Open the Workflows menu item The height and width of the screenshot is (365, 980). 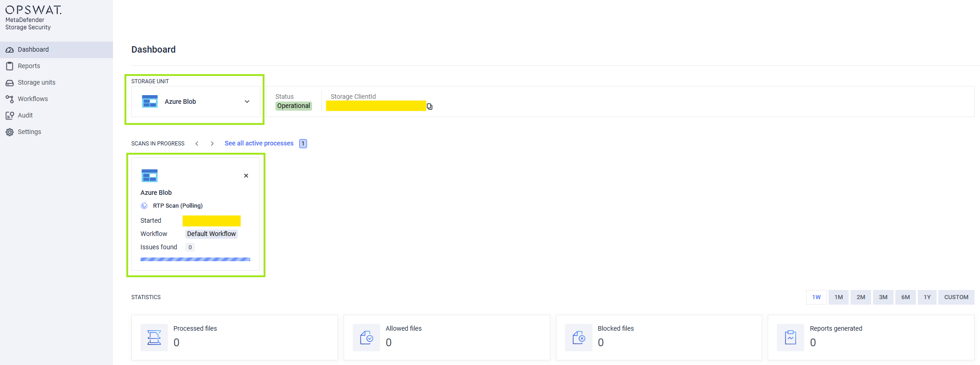pyautogui.click(x=56, y=99)
